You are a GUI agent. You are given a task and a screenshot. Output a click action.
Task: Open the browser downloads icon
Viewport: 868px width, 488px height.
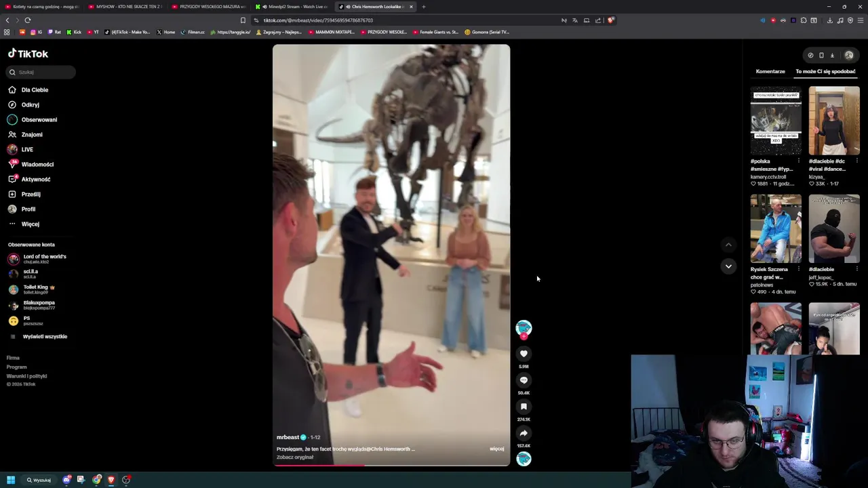click(829, 20)
